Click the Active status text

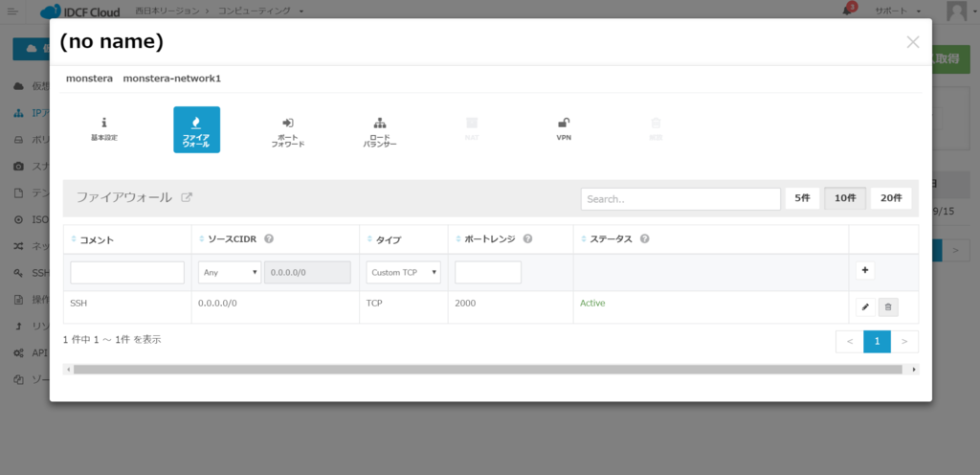592,304
